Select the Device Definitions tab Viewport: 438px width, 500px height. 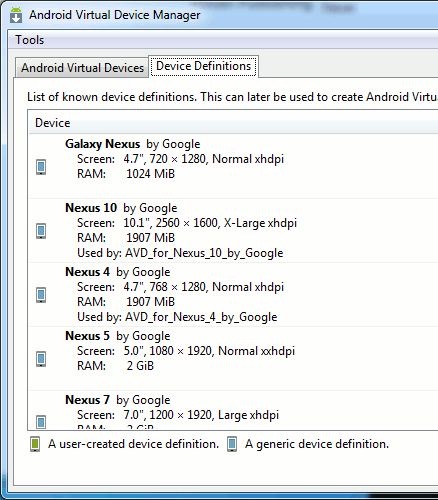[203, 66]
